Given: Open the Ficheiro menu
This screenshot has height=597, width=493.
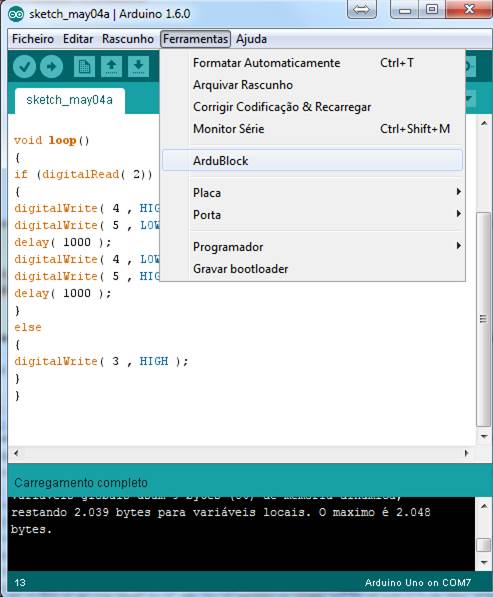Looking at the screenshot, I should point(33,39).
